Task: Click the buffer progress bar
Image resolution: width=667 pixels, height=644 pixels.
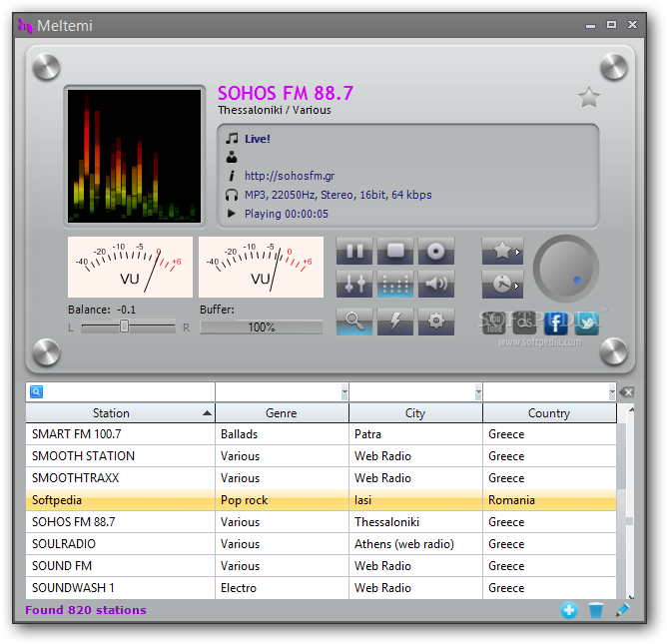Action: tap(261, 327)
